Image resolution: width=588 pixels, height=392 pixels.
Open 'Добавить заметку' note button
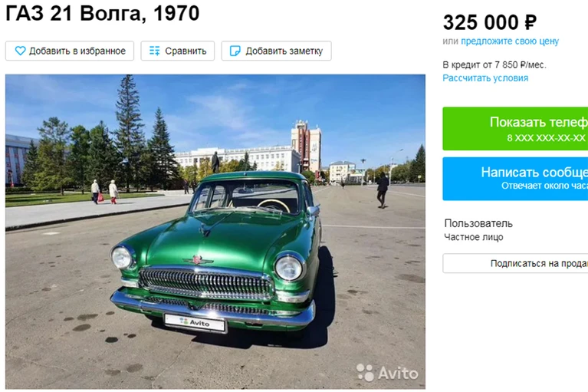click(277, 51)
